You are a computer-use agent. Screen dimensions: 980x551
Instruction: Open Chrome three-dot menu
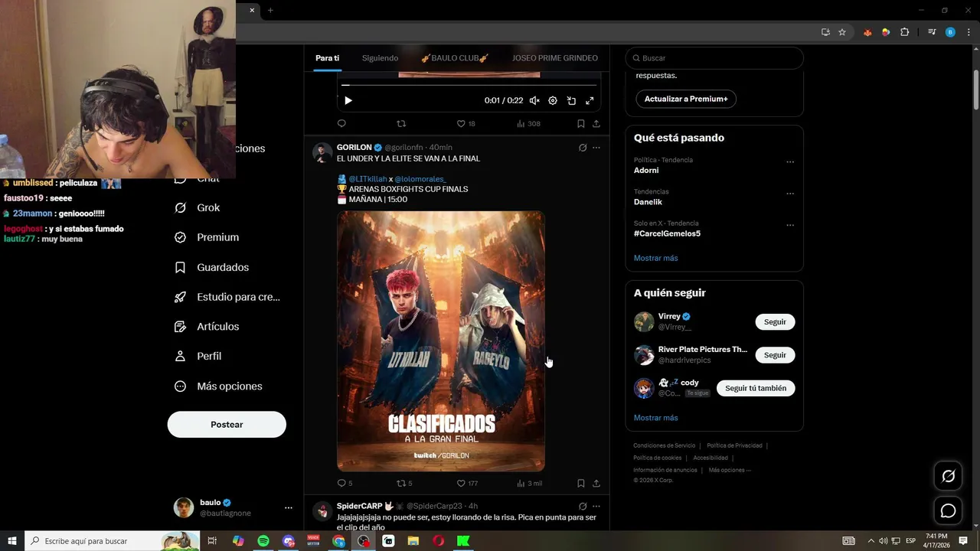[969, 32]
